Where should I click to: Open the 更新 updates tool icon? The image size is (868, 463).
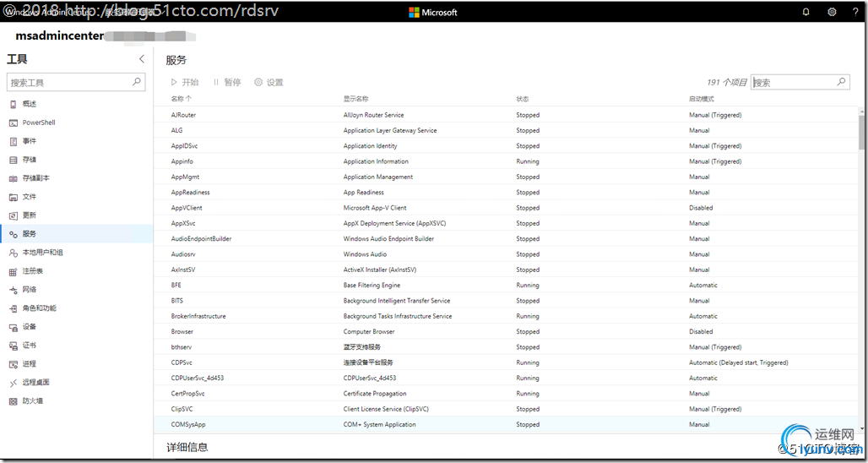click(14, 215)
